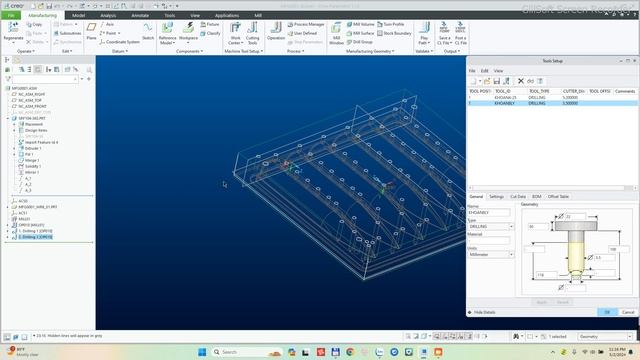
Task: Expand the Datum group dropdown
Action: 120,51
